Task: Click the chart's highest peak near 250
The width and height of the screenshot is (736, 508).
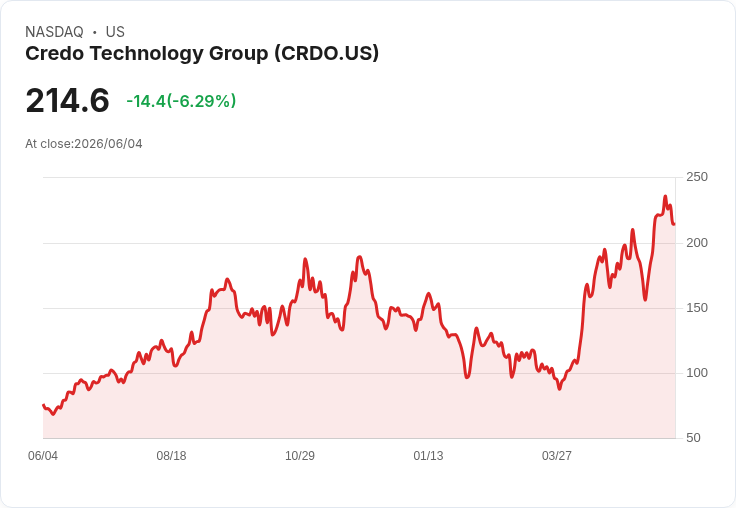Action: [x=665, y=196]
